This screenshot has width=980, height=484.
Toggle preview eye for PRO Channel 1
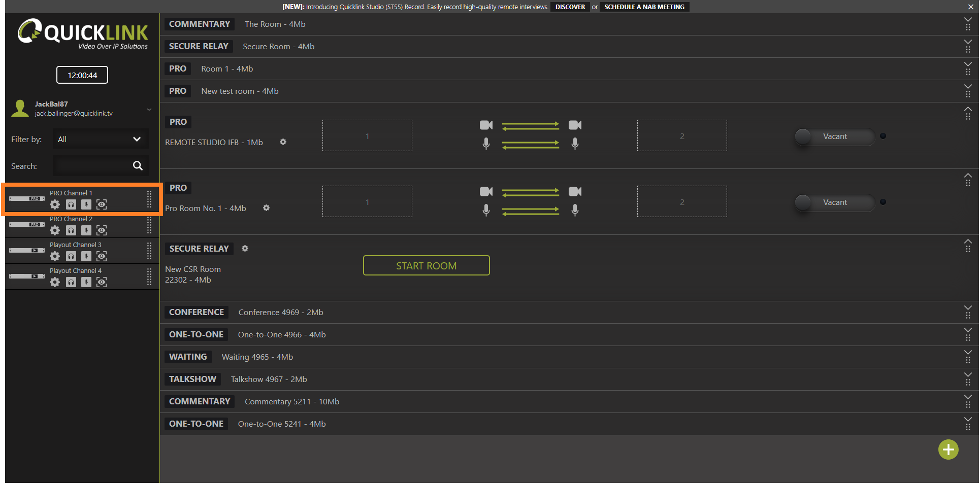[x=102, y=204]
